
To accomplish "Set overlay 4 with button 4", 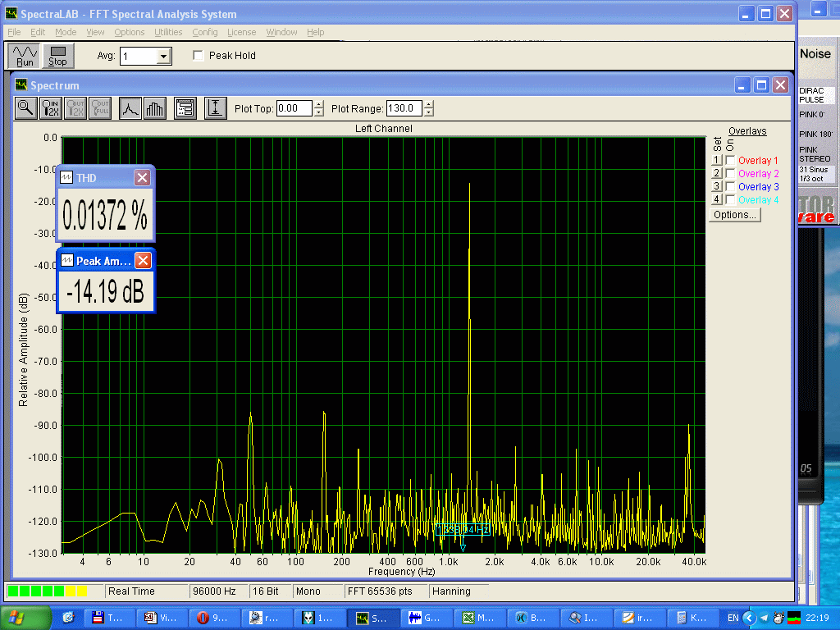I will click(717, 199).
